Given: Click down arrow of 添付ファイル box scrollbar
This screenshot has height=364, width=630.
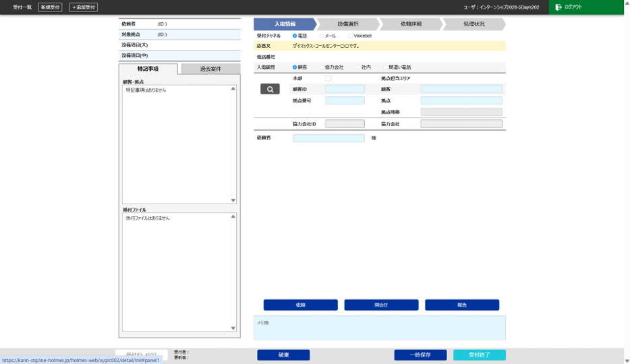Looking at the screenshot, I should tap(233, 328).
